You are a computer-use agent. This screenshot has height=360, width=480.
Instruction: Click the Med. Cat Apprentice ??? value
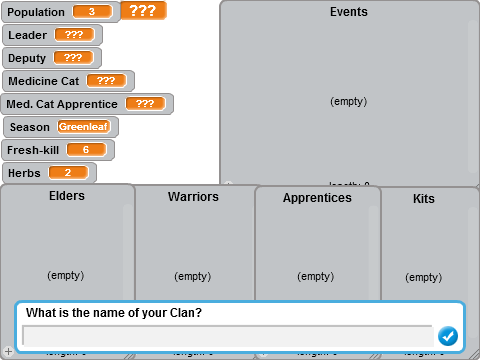(145, 104)
